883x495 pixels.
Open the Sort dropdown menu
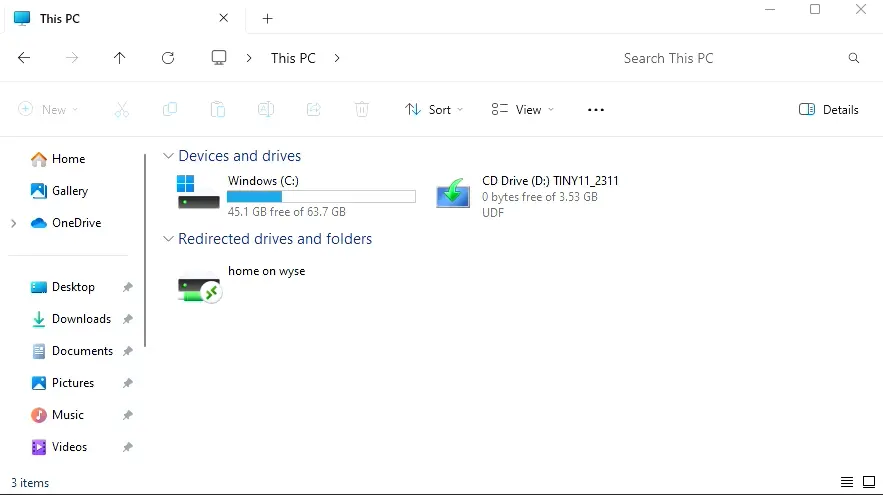pyautogui.click(x=434, y=110)
